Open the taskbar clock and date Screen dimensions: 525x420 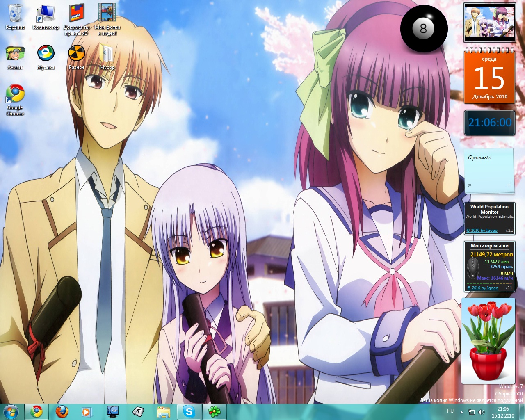pyautogui.click(x=503, y=412)
